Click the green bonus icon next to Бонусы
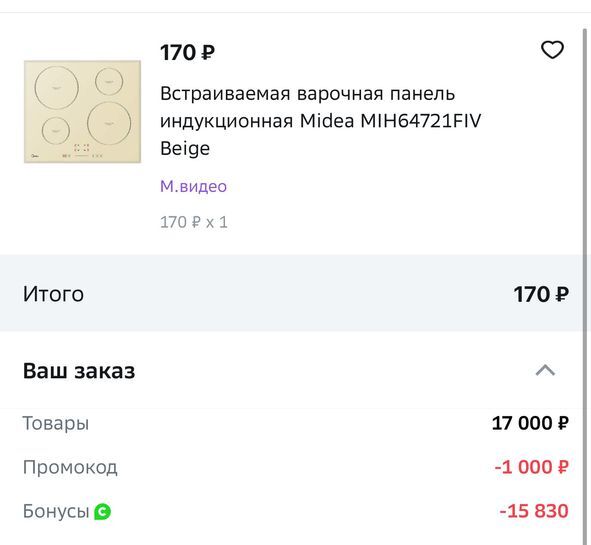 click(103, 511)
